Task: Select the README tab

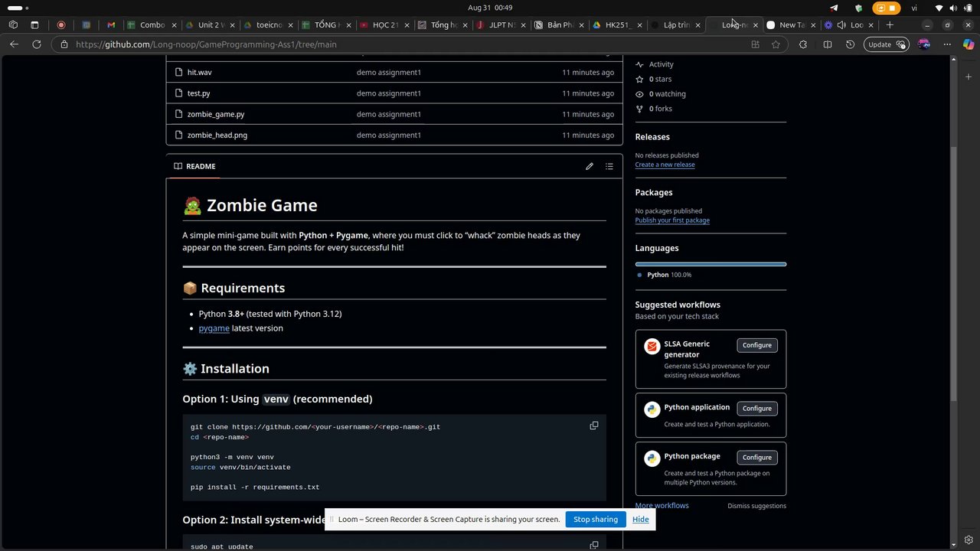Action: point(194,166)
